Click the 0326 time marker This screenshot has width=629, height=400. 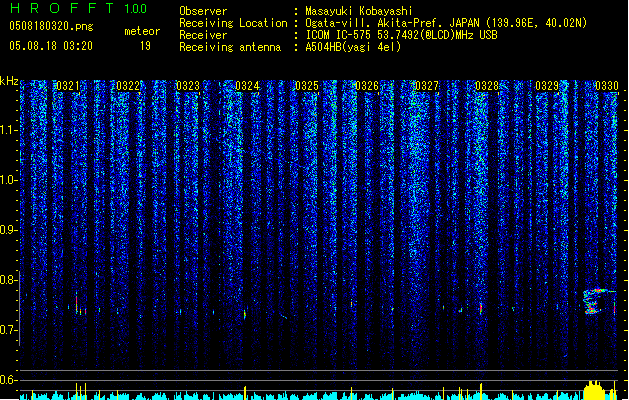[367, 86]
